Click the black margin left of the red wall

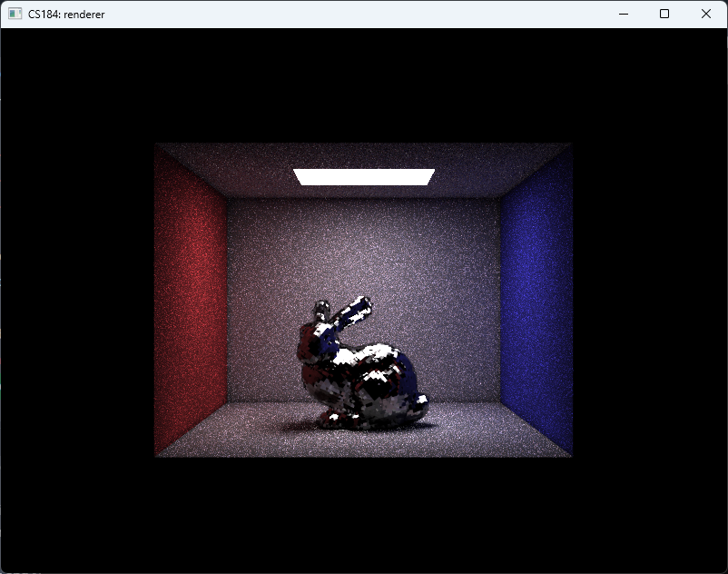(77, 300)
